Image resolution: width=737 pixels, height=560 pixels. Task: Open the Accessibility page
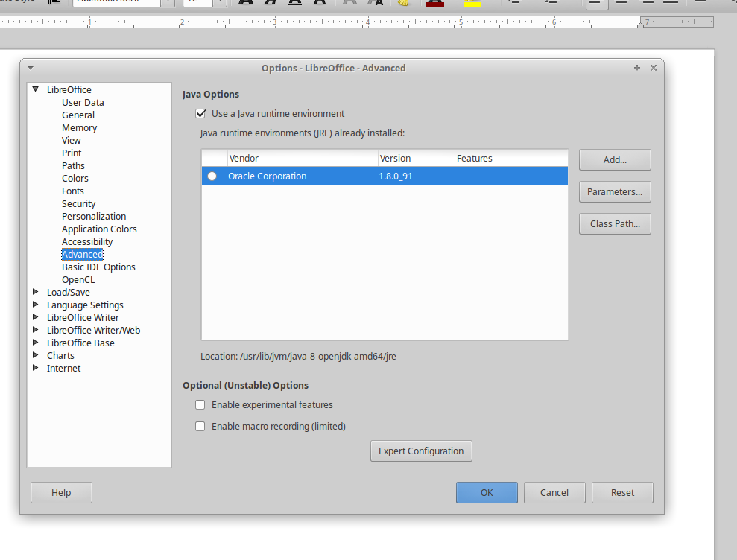click(87, 242)
